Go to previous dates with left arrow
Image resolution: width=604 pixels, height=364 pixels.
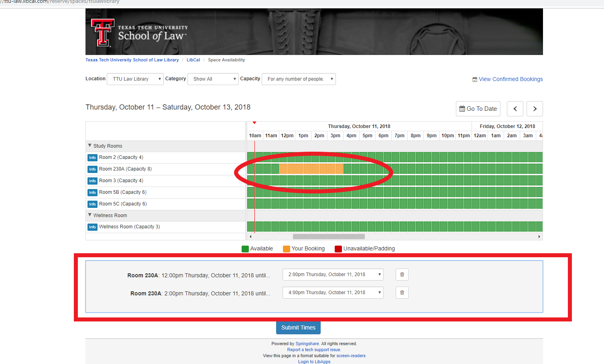[515, 109]
